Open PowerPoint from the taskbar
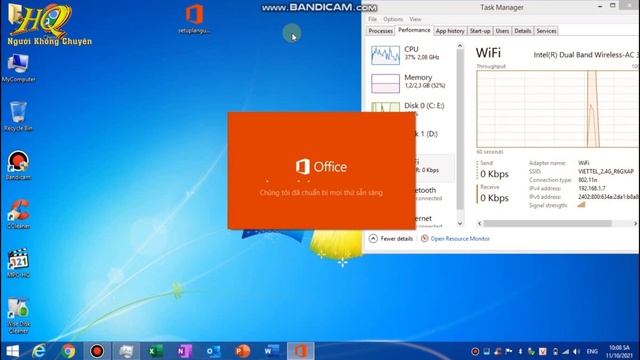 pyautogui.click(x=242, y=351)
